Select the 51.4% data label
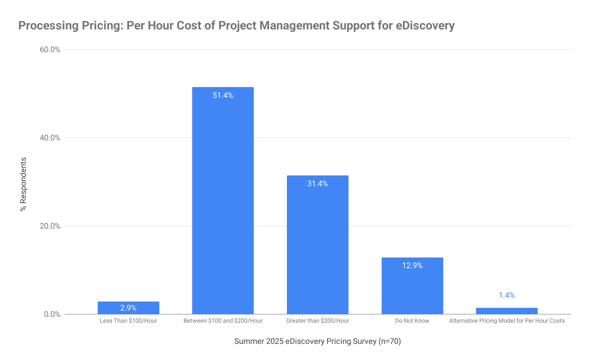The width and height of the screenshot is (589, 364). pyautogui.click(x=222, y=95)
